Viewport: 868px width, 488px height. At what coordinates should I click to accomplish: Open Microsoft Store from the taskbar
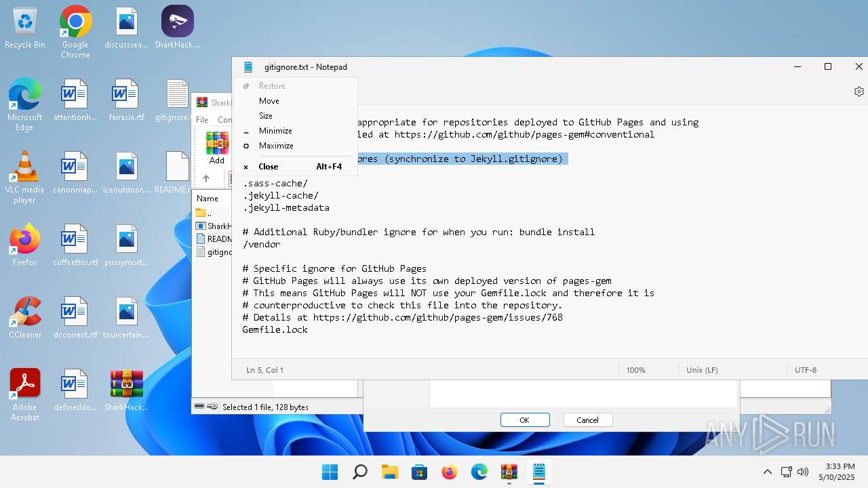pyautogui.click(x=420, y=472)
